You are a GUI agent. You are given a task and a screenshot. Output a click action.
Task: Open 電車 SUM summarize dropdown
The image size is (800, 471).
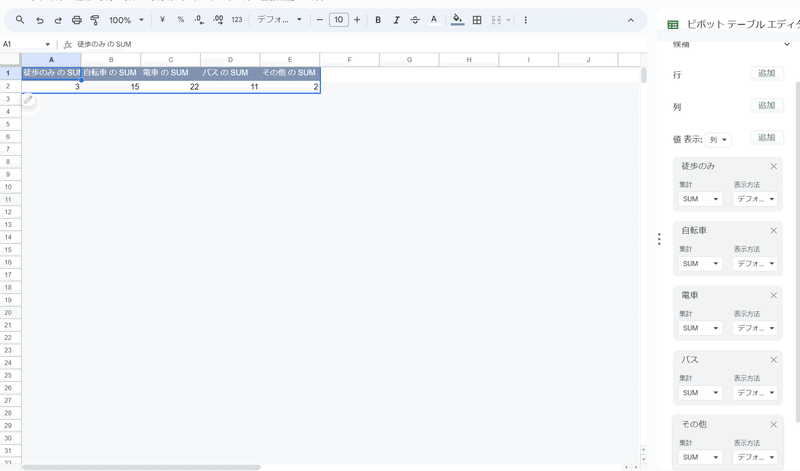tap(700, 328)
